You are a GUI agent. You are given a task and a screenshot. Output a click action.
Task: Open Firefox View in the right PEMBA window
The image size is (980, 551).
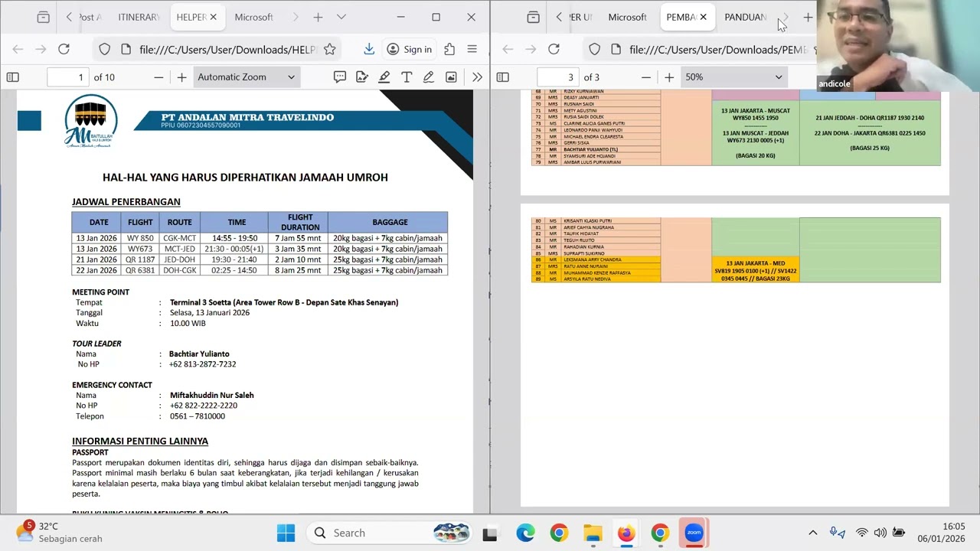(534, 17)
